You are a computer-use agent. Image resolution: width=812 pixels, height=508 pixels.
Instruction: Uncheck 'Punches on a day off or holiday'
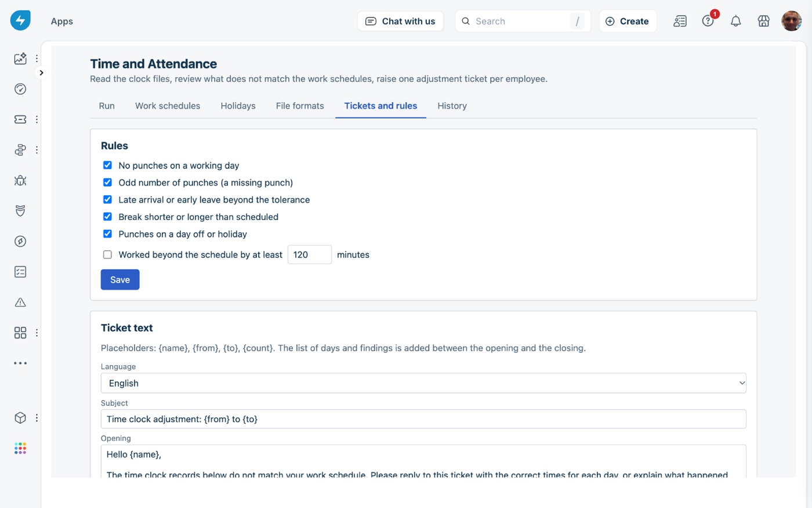107,234
